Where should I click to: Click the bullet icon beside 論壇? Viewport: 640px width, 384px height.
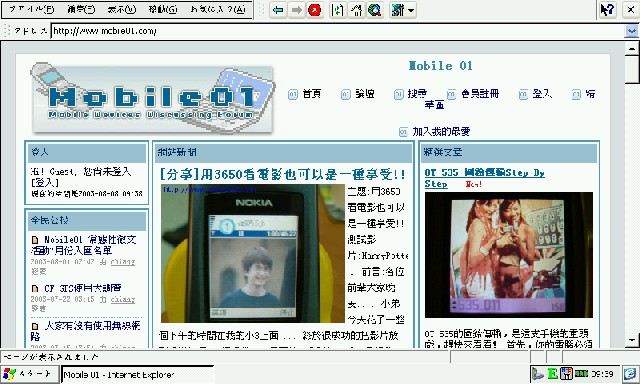click(346, 95)
